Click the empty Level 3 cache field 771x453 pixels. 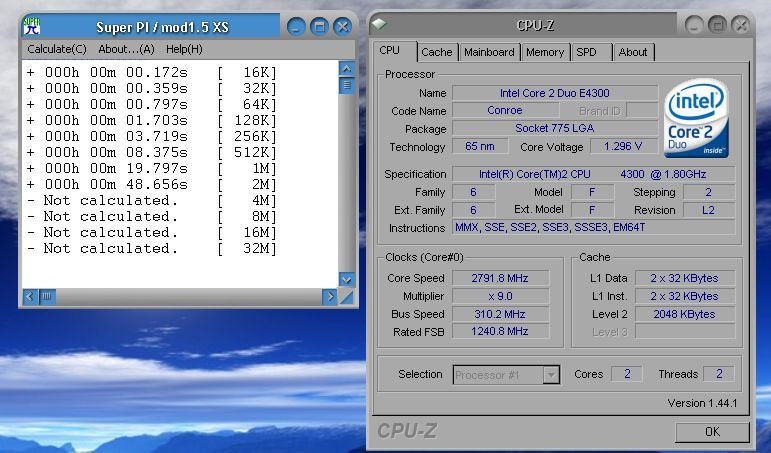(684, 332)
